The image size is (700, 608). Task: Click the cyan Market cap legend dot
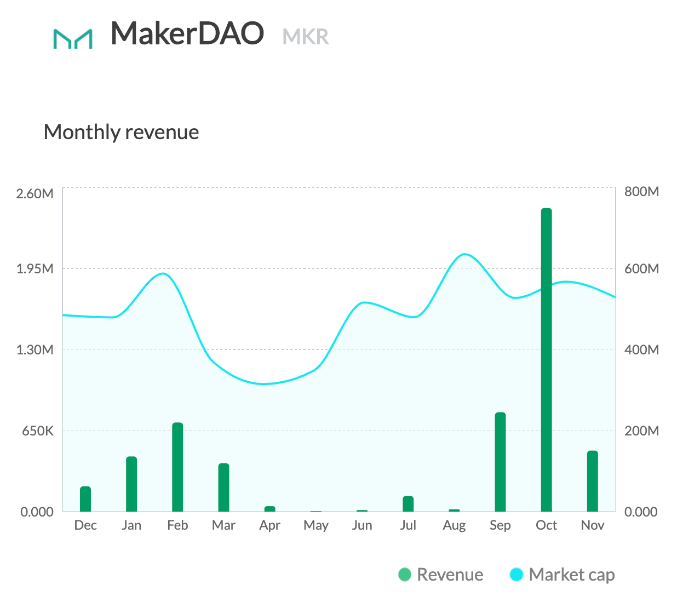[516, 575]
